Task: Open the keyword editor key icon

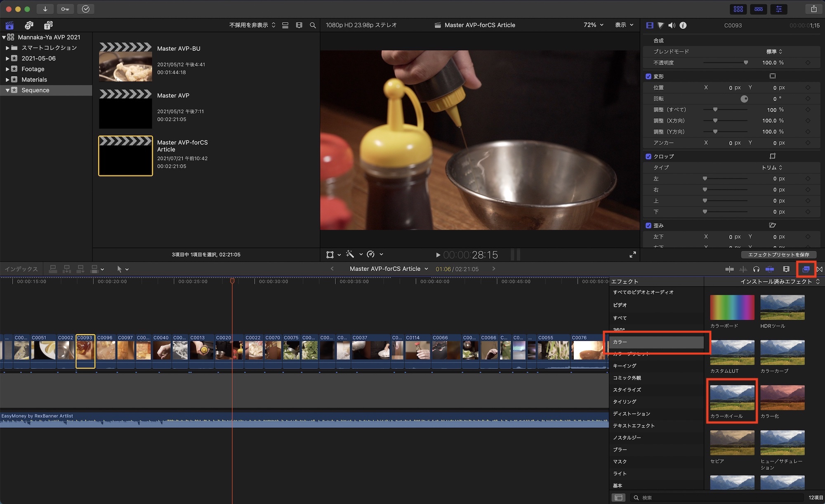Action: tap(65, 9)
